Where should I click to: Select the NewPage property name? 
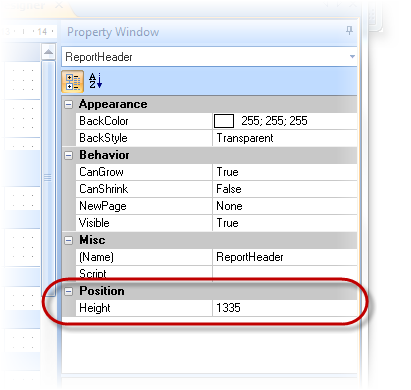(x=103, y=206)
